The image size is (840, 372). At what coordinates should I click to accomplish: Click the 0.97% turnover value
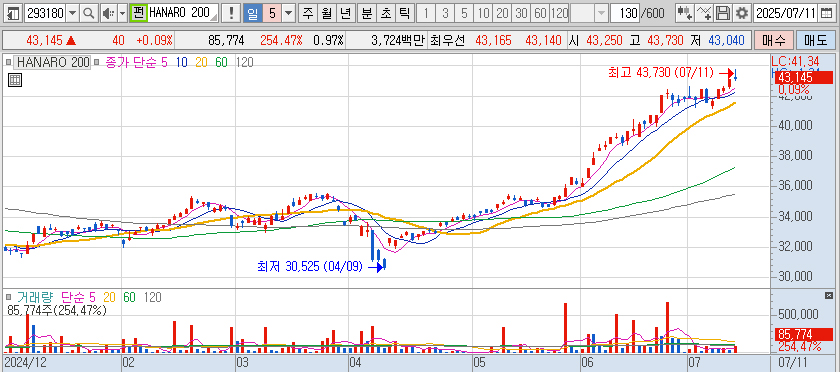328,40
